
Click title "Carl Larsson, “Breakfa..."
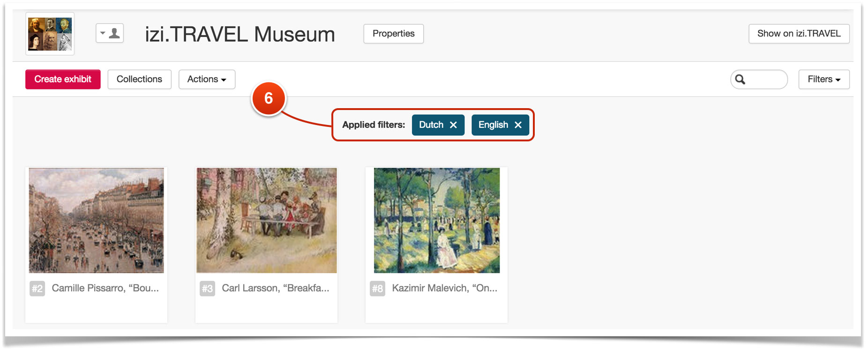(x=276, y=288)
